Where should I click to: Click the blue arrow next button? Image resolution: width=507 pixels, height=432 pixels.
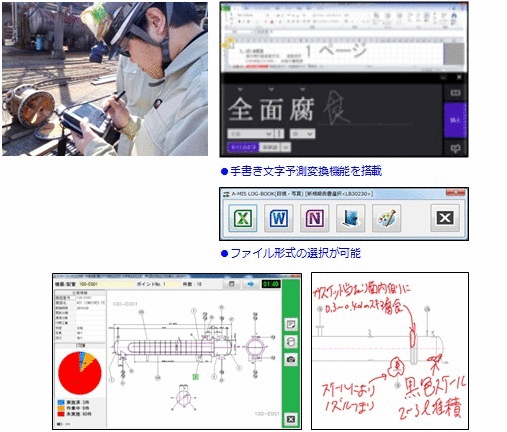(x=250, y=284)
